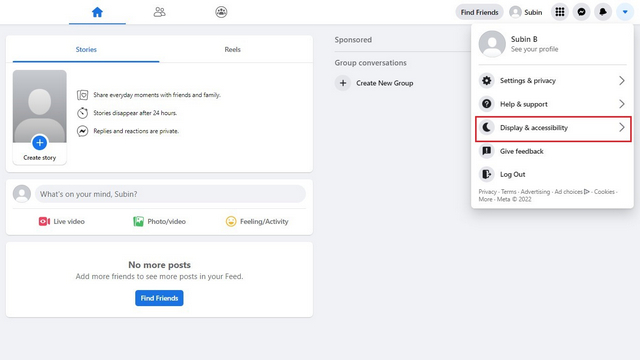
Task: Click the stopwatch icon beside Stories disappear
Action: point(82,113)
